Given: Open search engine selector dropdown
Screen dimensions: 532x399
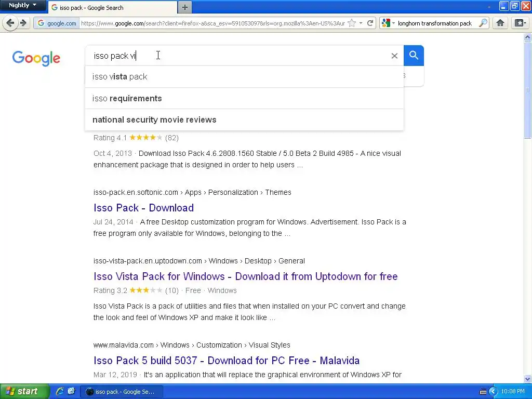Looking at the screenshot, I should tap(388, 23).
